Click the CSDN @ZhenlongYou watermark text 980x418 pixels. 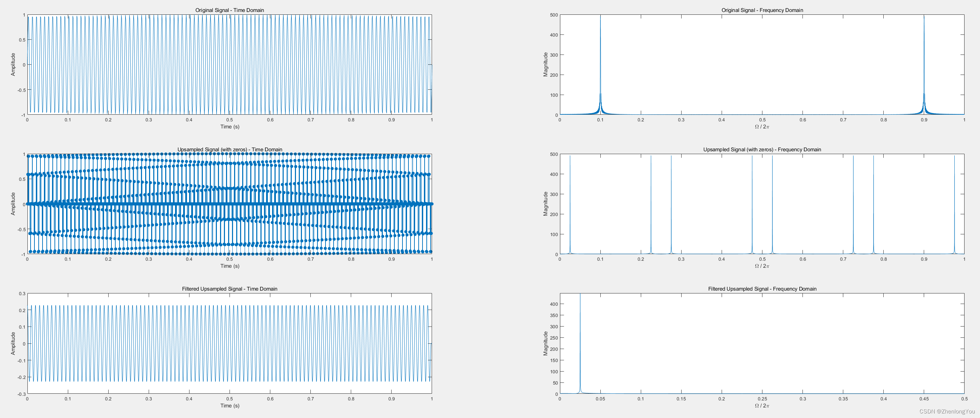pos(947,412)
